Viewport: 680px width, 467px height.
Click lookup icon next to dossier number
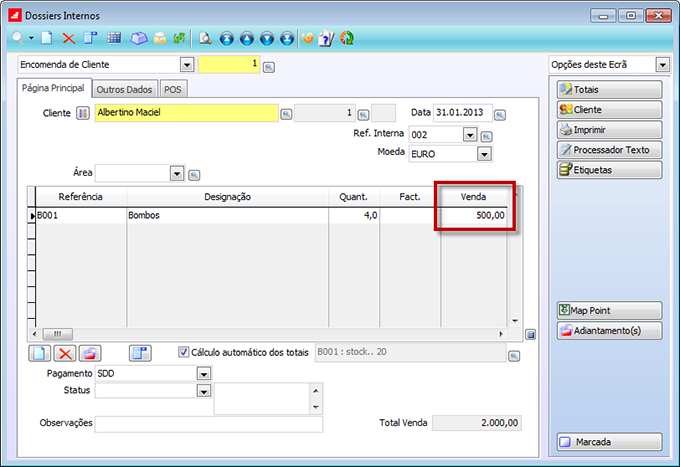click(269, 67)
